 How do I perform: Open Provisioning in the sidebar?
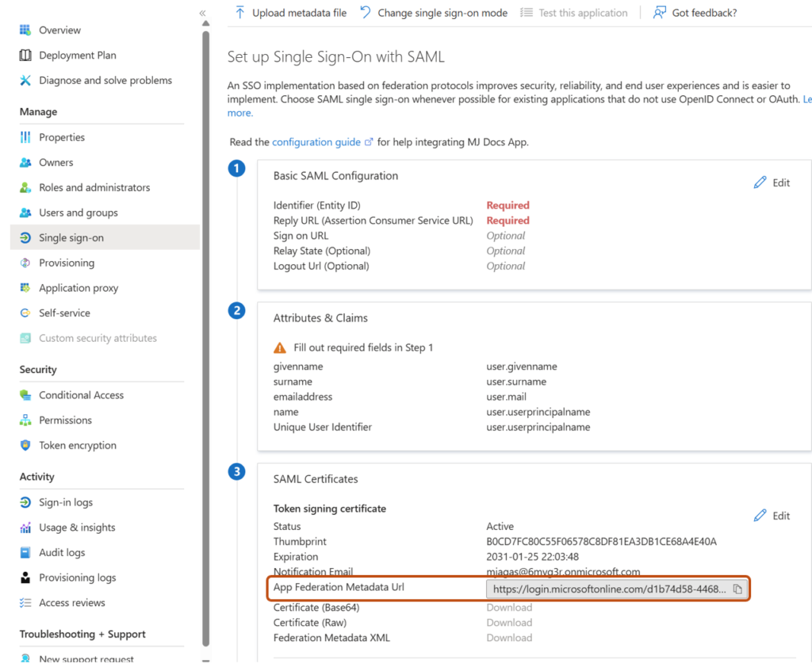click(67, 263)
